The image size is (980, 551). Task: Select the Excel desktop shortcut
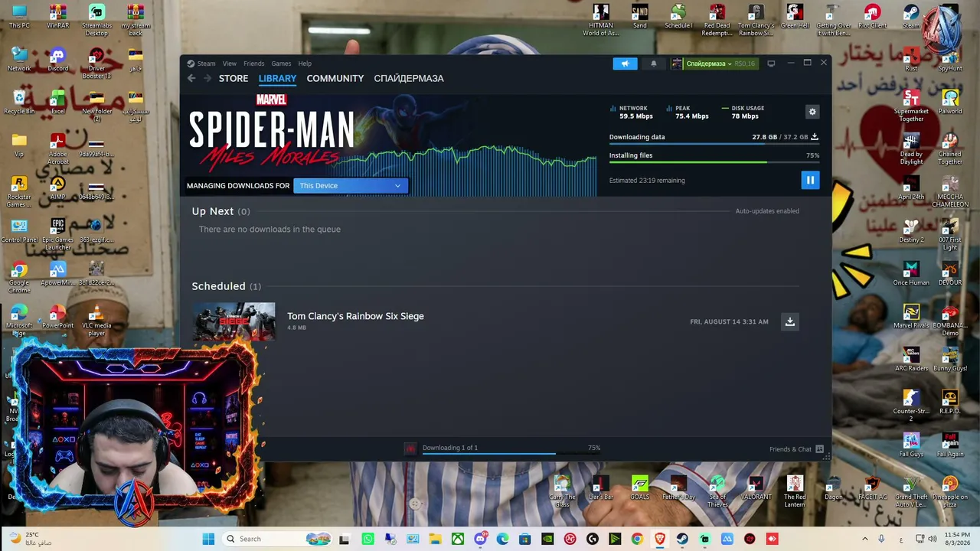57,103
